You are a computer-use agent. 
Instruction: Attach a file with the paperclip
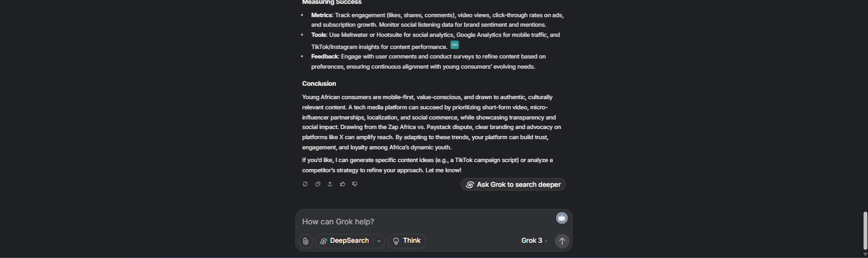305,241
